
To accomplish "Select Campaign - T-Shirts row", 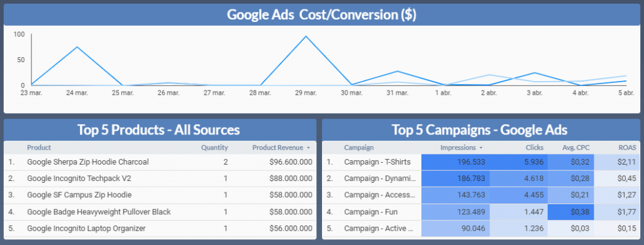I will click(481, 162).
